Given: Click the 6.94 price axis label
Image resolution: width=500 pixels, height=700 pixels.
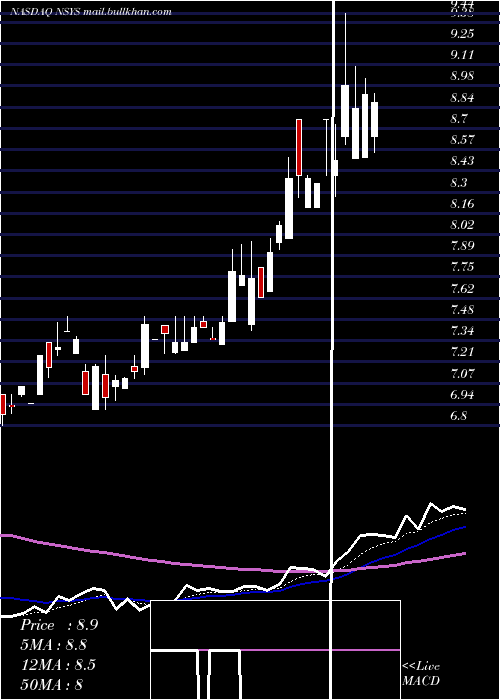Looking at the screenshot, I should [x=462, y=395].
